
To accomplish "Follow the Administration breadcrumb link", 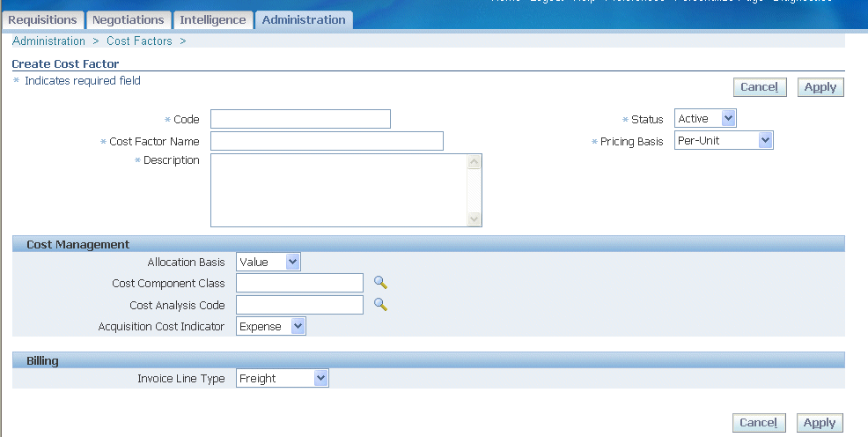I will [48, 41].
